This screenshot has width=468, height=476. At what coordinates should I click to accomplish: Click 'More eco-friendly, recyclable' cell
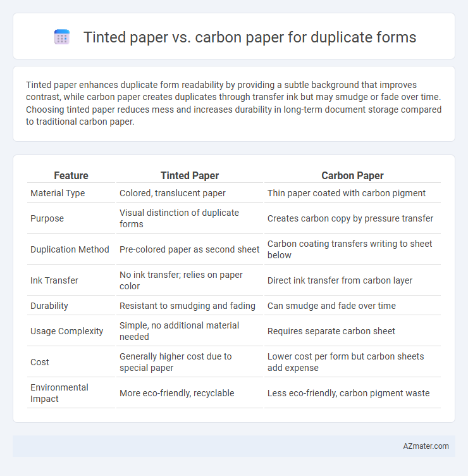pyautogui.click(x=177, y=393)
